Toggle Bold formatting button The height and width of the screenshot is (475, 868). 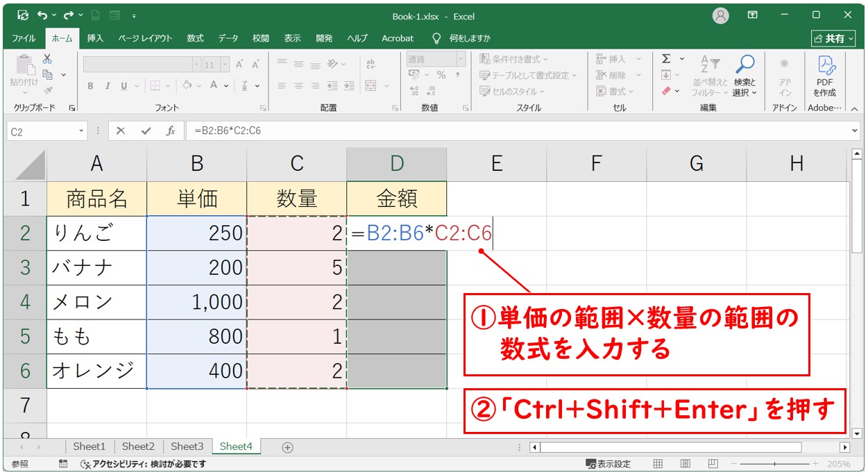[90, 86]
